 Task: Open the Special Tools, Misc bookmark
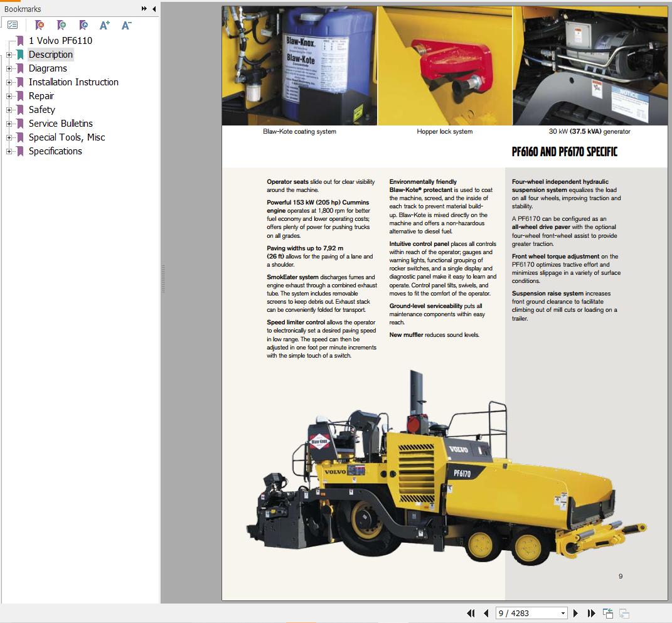67,137
